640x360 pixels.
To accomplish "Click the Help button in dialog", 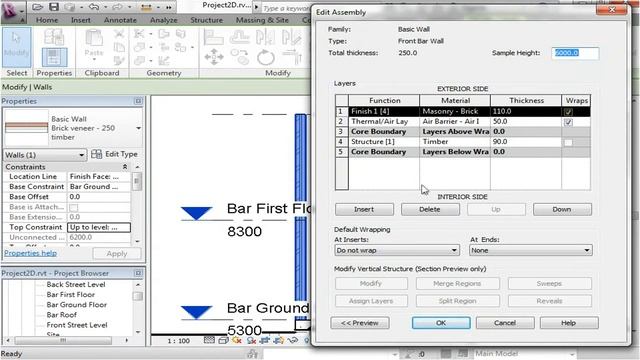I will pos(569,323).
